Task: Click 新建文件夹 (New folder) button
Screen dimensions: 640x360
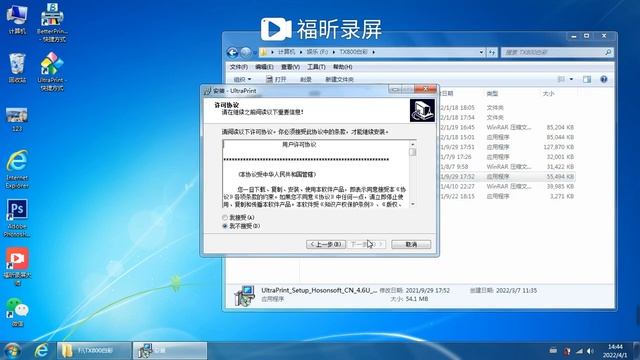Action: 339,79
